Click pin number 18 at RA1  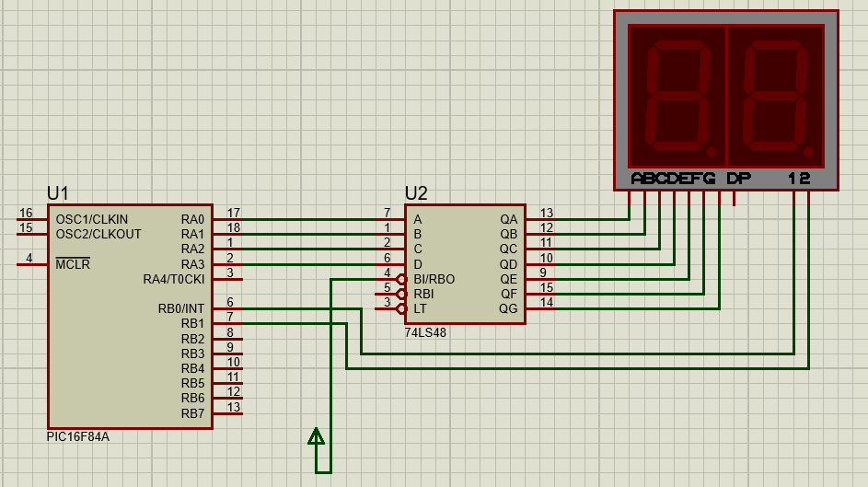[234, 227]
